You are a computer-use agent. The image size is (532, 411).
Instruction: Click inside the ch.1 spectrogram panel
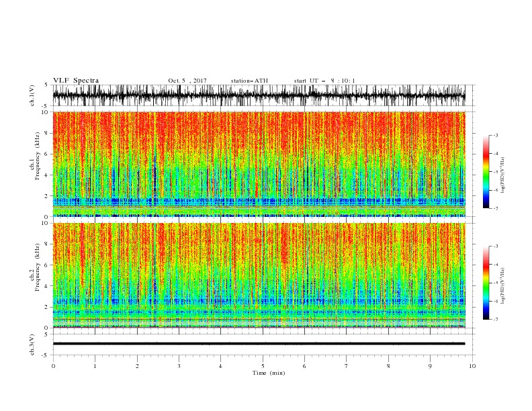click(x=259, y=164)
